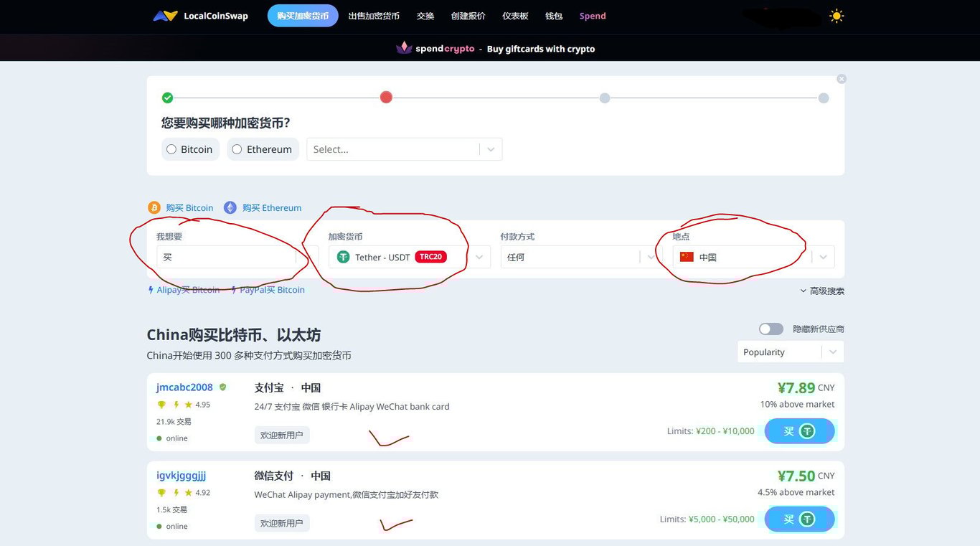Click the LocalCoinSwap logo icon

[165, 16]
